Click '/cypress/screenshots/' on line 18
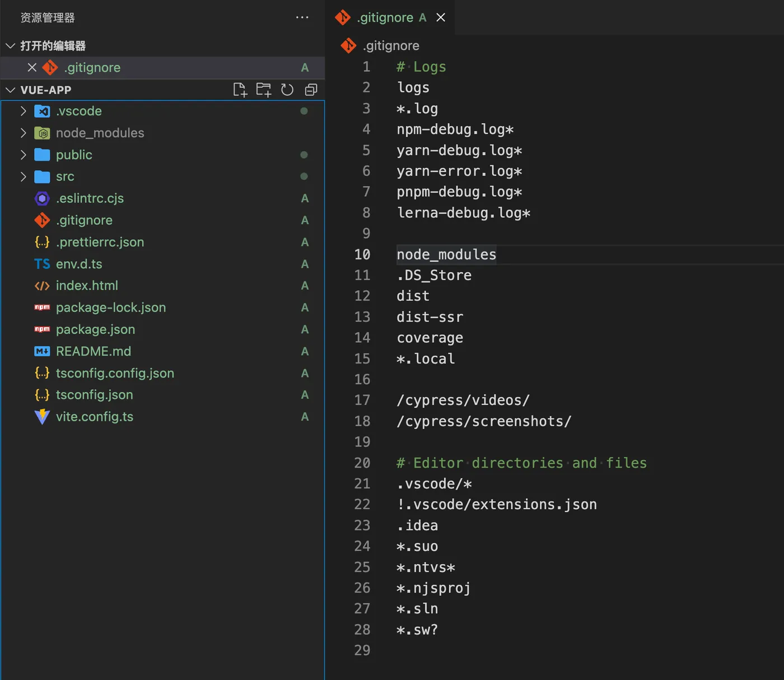784x680 pixels. [484, 421]
